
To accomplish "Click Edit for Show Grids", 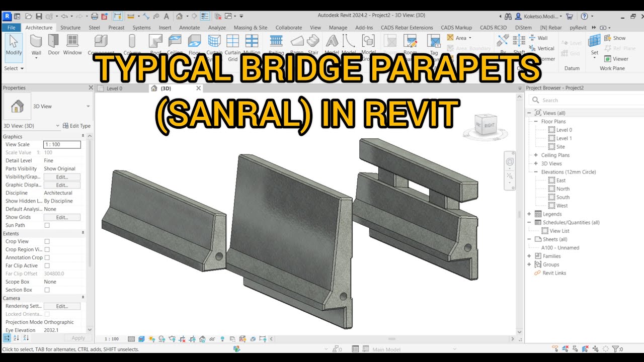I will 62,217.
